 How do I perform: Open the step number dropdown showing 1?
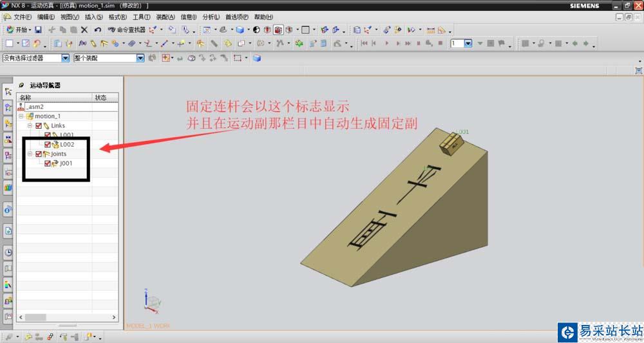pyautogui.click(x=468, y=43)
